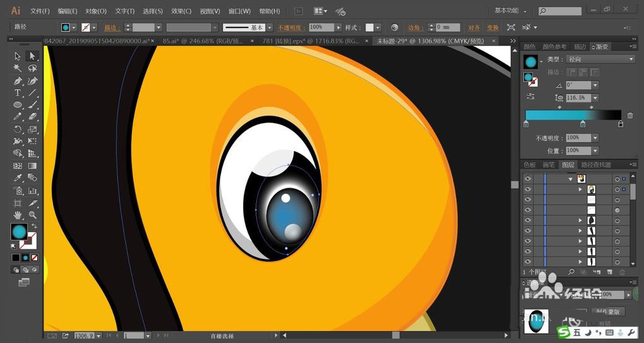Open the 效果(C) menu
The height and width of the screenshot is (343, 644).
click(x=181, y=11)
